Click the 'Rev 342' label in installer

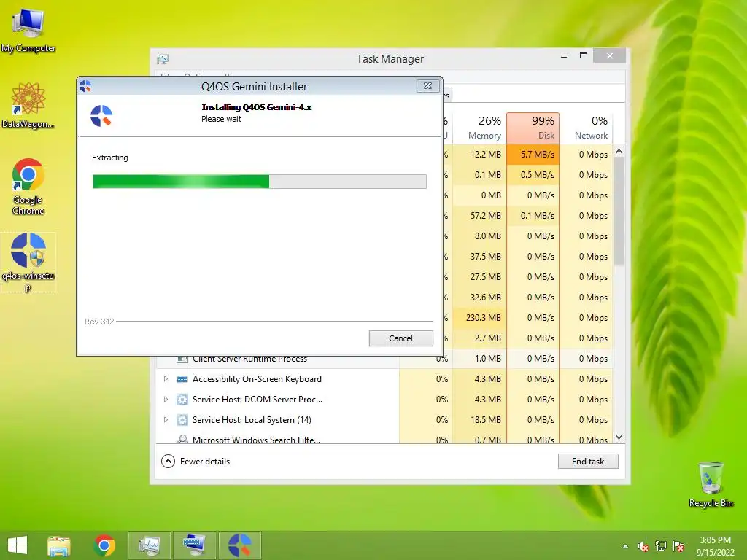point(99,322)
